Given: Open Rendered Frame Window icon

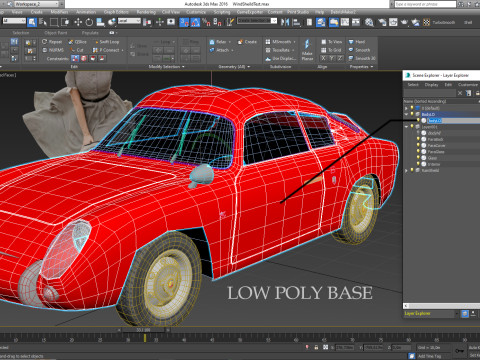Looking at the screenshot, I should (393, 22).
